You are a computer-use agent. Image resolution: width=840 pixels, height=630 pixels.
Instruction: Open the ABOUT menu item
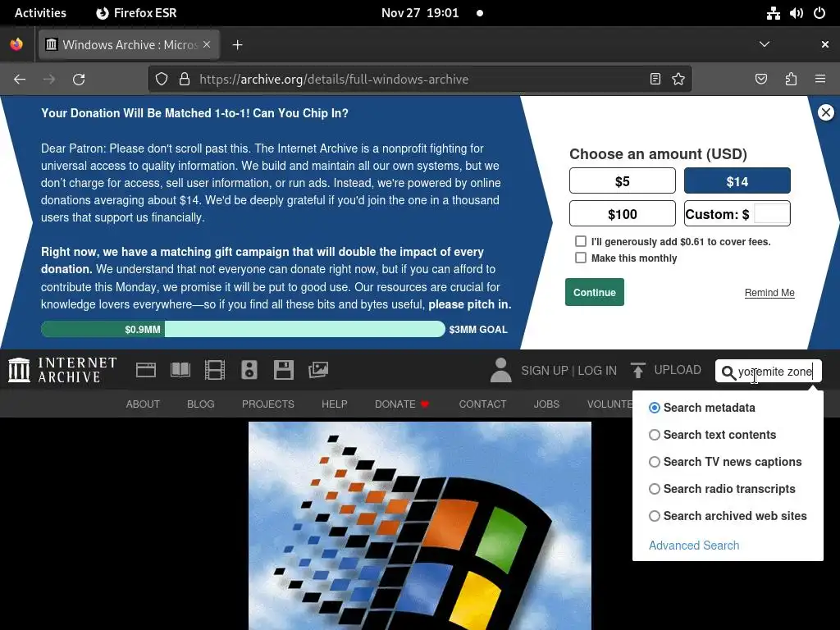(x=143, y=404)
